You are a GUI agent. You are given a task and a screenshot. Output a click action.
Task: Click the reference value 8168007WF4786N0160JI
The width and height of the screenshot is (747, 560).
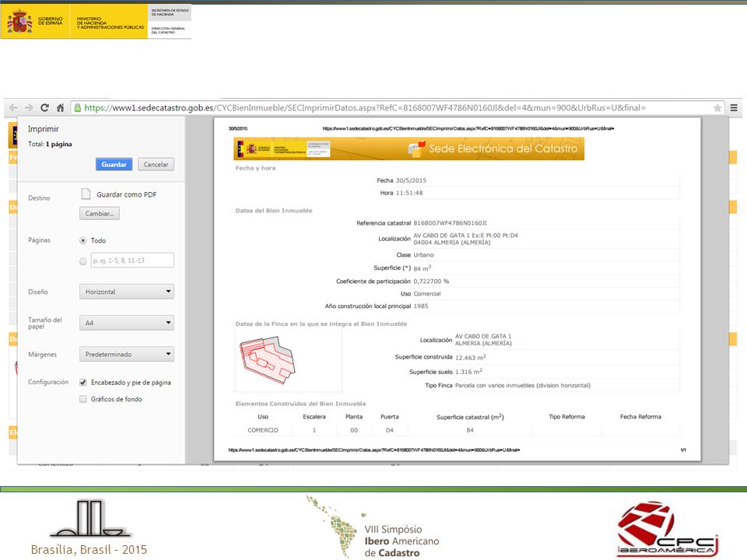(450, 223)
